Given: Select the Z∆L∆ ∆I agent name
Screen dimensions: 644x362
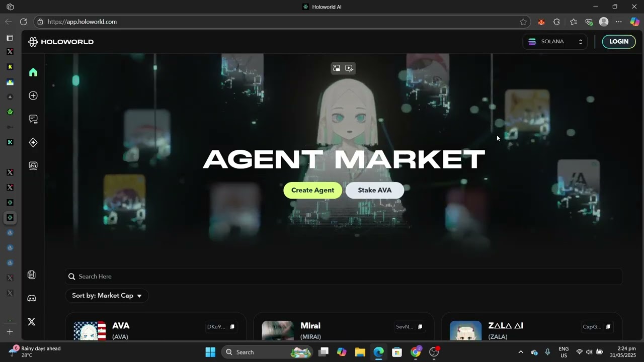Looking at the screenshot, I should click(506, 326).
